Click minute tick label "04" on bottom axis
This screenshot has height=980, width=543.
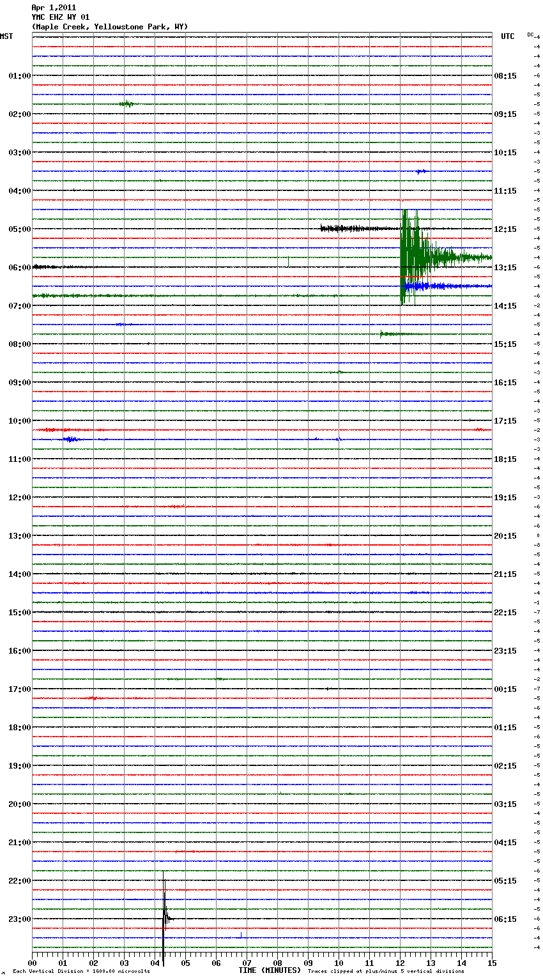pos(155,963)
